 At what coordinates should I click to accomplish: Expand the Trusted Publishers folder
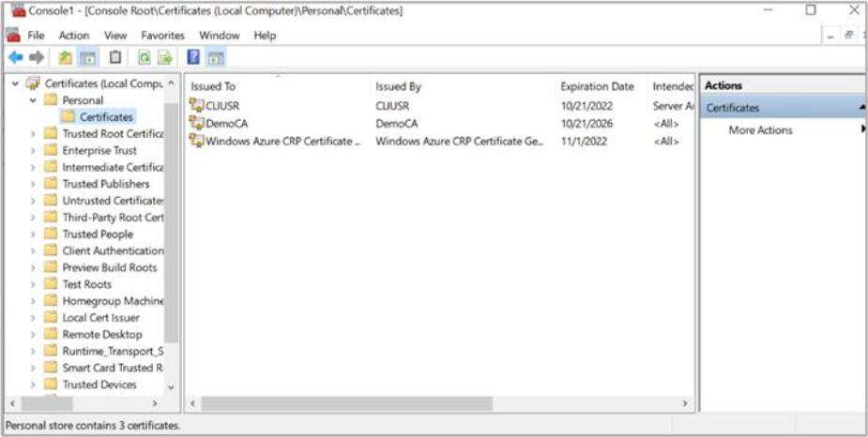point(33,184)
